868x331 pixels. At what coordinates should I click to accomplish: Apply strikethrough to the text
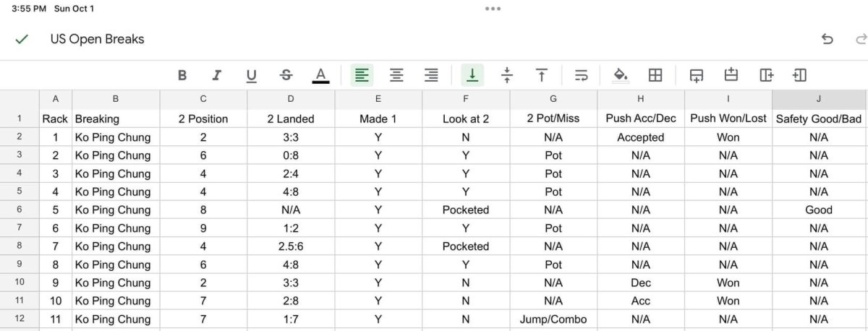coord(286,75)
